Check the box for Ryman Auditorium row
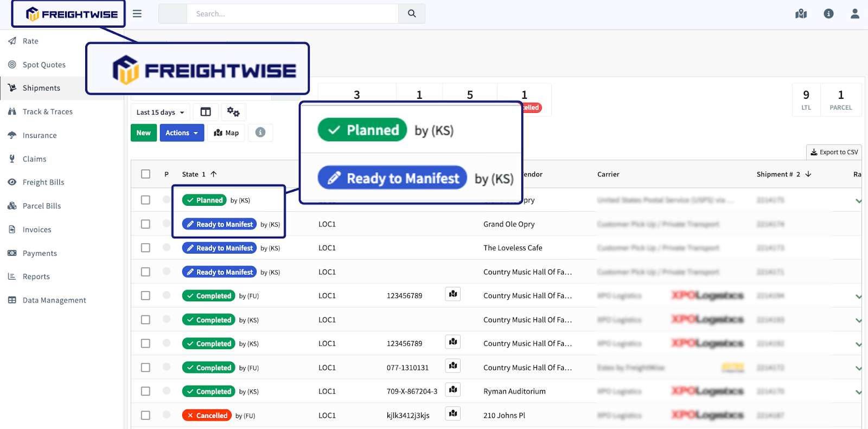The image size is (868, 429). [x=145, y=391]
